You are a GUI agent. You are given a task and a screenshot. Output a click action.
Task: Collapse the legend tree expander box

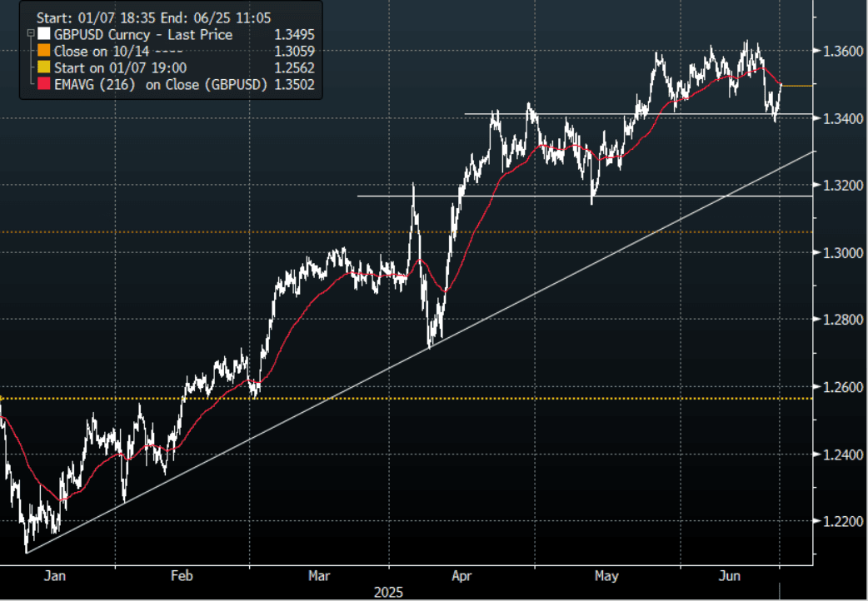pos(31,34)
